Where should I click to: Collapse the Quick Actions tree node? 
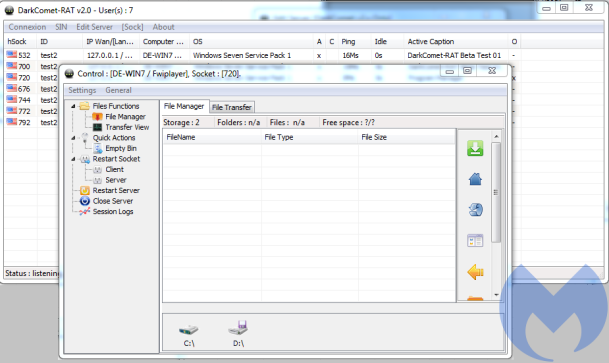(x=73, y=138)
